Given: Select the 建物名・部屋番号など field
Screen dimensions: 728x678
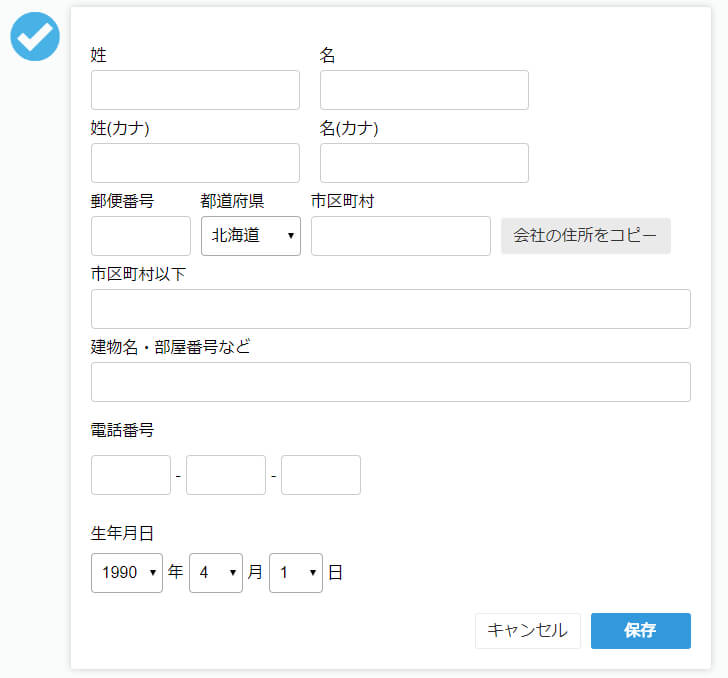Looking at the screenshot, I should click(x=390, y=382).
